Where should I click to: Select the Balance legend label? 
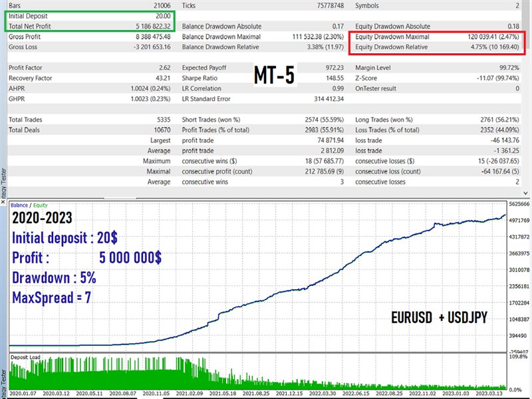[x=19, y=205]
